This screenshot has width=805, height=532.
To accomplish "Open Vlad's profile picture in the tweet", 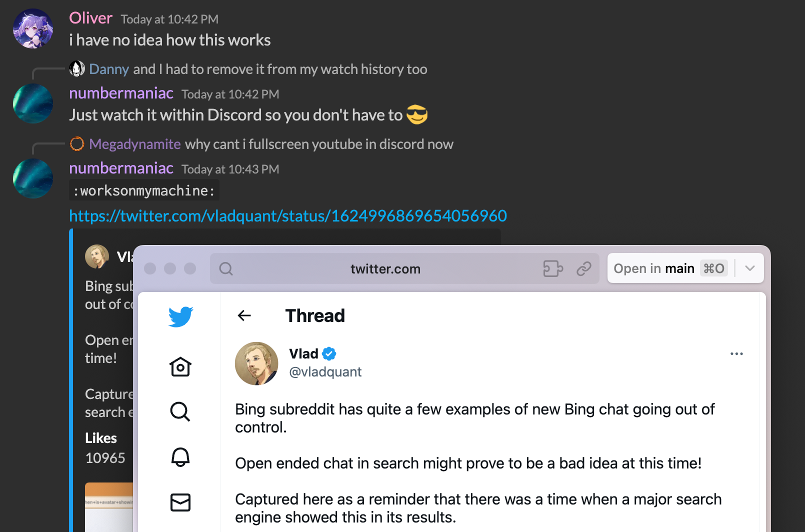I will tap(256, 363).
